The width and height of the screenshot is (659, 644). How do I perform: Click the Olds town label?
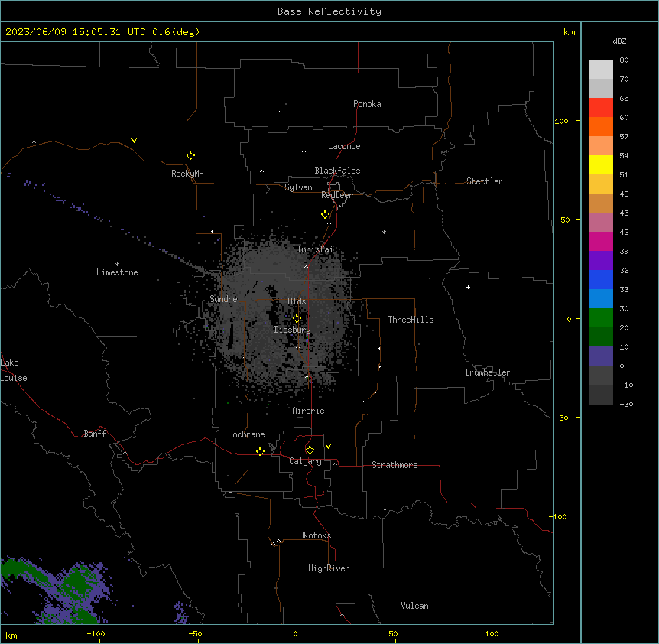[x=297, y=301]
